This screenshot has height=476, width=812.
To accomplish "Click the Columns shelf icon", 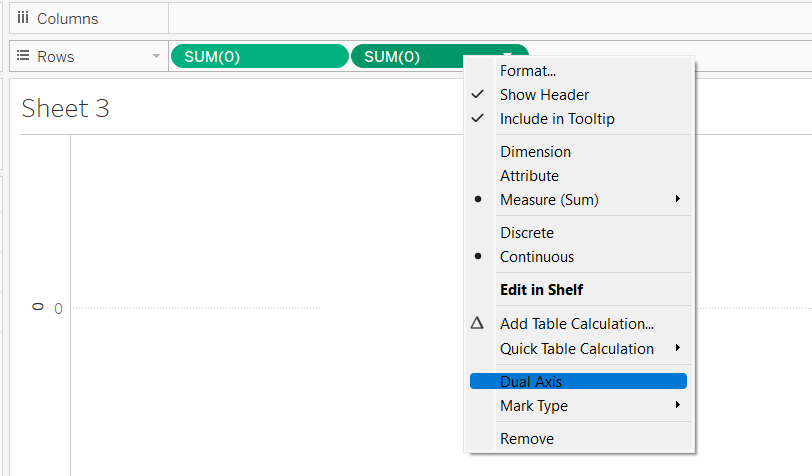I will (x=23, y=19).
